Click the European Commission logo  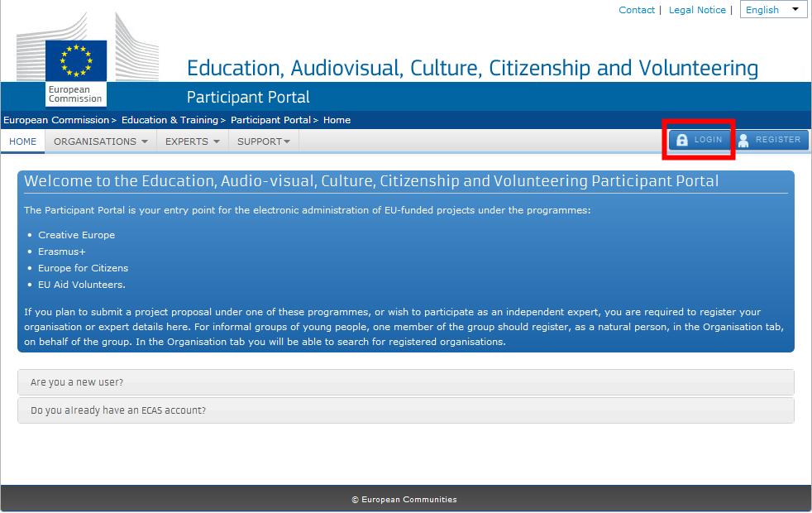coord(88,60)
